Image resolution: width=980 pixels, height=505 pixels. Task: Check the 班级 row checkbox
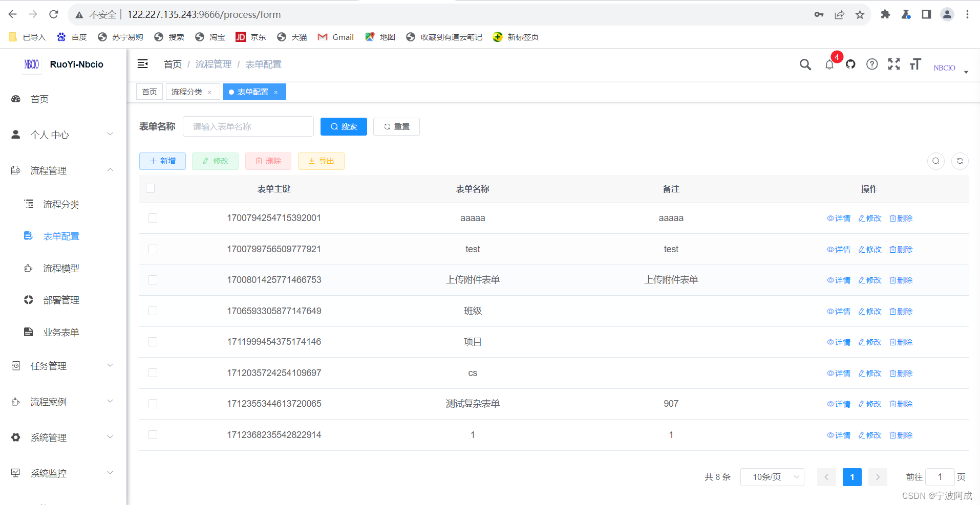pyautogui.click(x=153, y=311)
